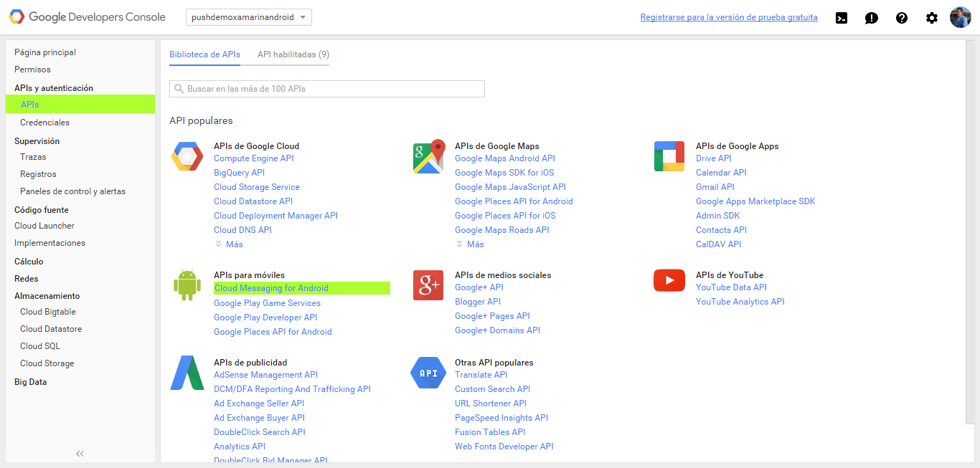Expand Más under Google Maps APIs
Screen dimensions: 980x468
point(470,244)
